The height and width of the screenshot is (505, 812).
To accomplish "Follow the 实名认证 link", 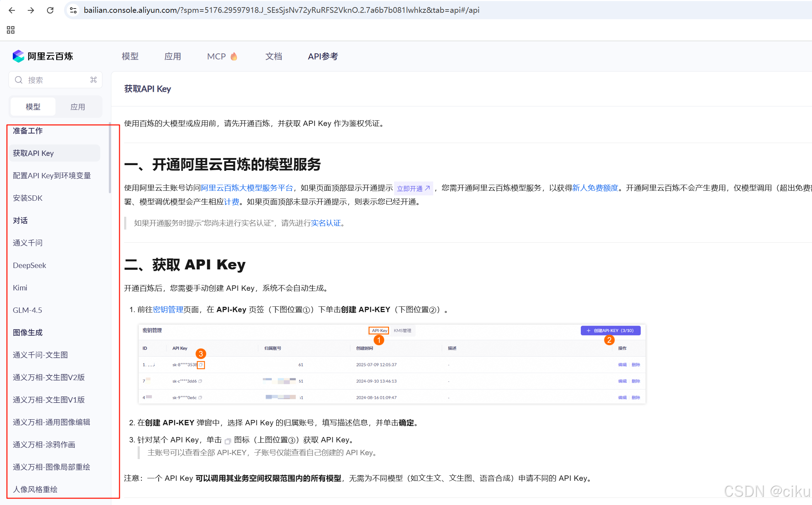I will 326,223.
